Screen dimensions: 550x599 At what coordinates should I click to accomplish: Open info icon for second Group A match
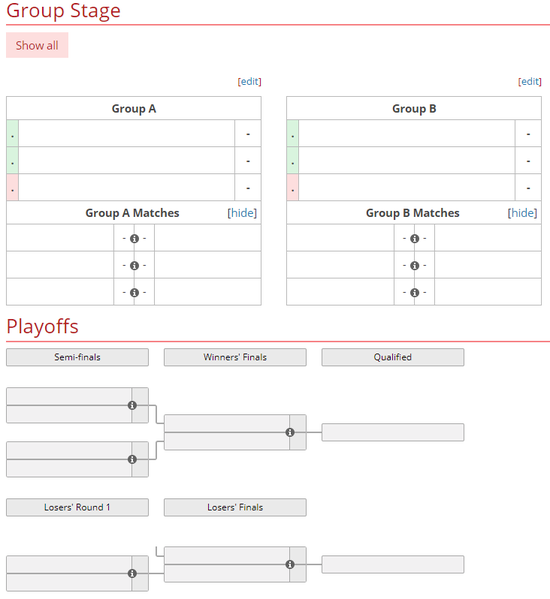pos(134,266)
